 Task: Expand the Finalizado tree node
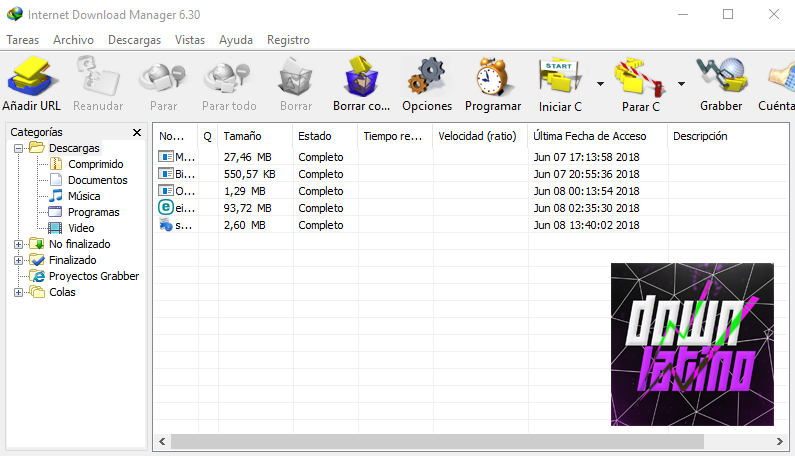tap(18, 261)
